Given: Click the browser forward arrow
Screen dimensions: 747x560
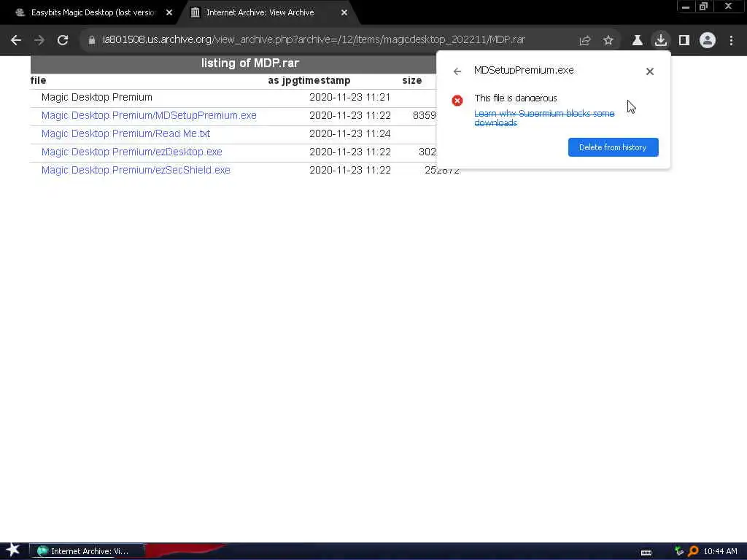Looking at the screenshot, I should point(39,40).
